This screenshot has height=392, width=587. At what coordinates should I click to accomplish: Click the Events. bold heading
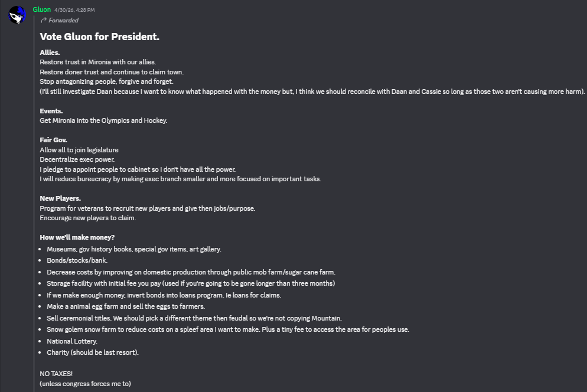51,111
